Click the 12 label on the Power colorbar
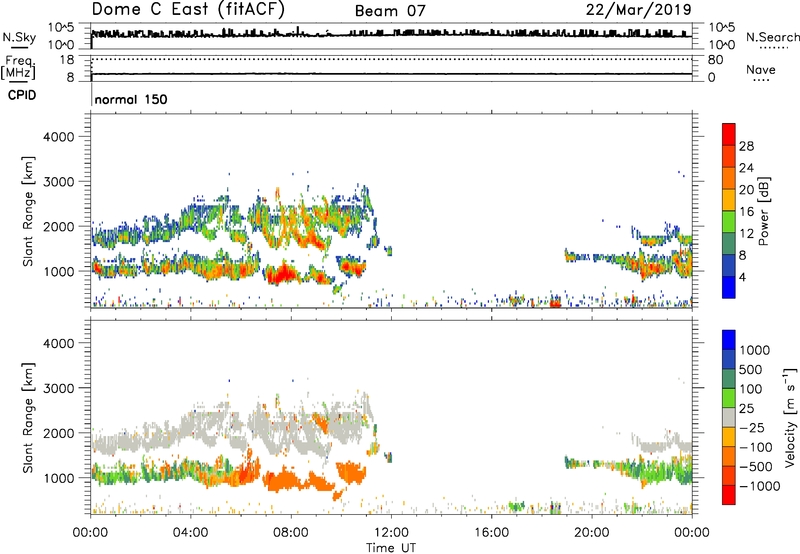The image size is (800, 554). coord(746,234)
